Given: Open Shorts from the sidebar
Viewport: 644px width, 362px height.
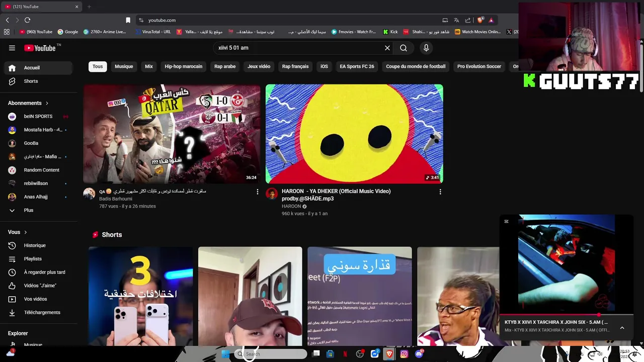Looking at the screenshot, I should coord(38,81).
